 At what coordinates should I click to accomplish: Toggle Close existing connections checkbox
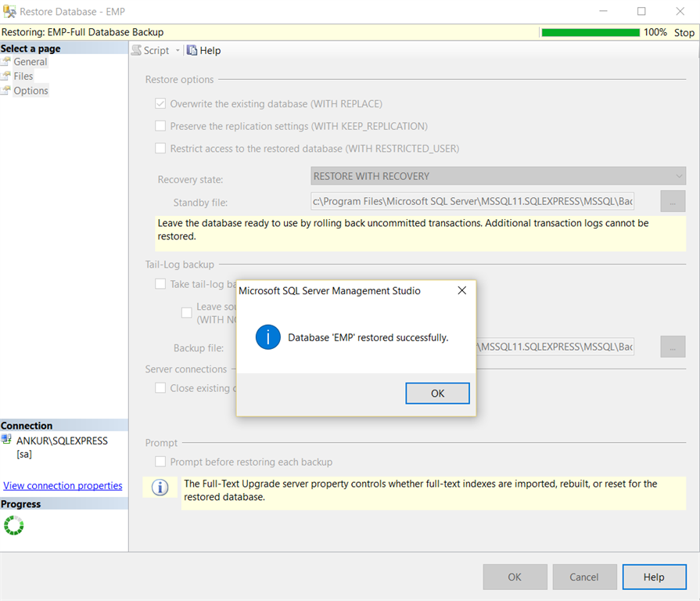click(x=160, y=387)
